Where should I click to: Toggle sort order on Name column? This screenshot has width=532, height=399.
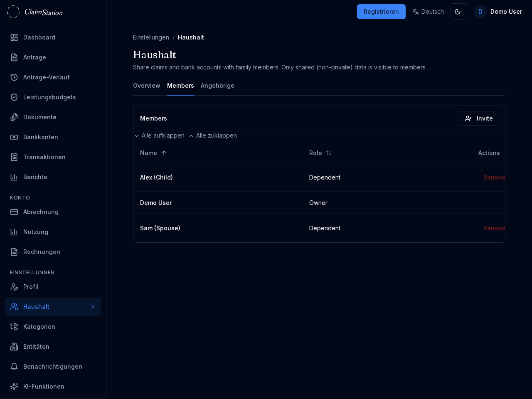pyautogui.click(x=153, y=153)
